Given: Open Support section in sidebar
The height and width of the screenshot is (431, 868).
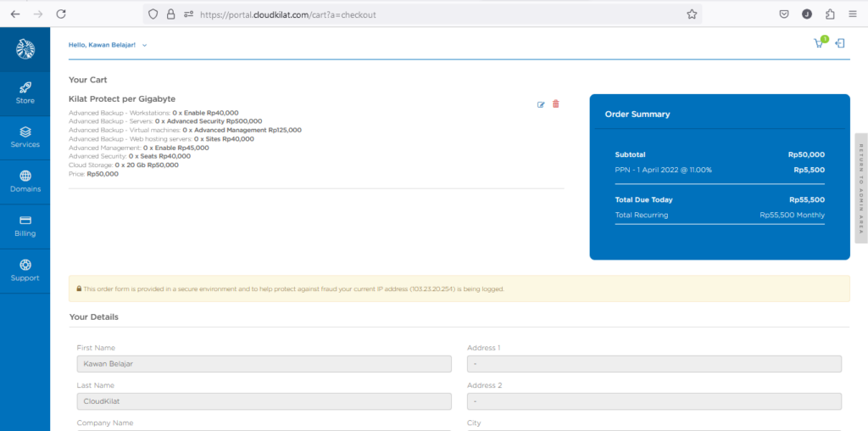Looking at the screenshot, I should pos(25,271).
